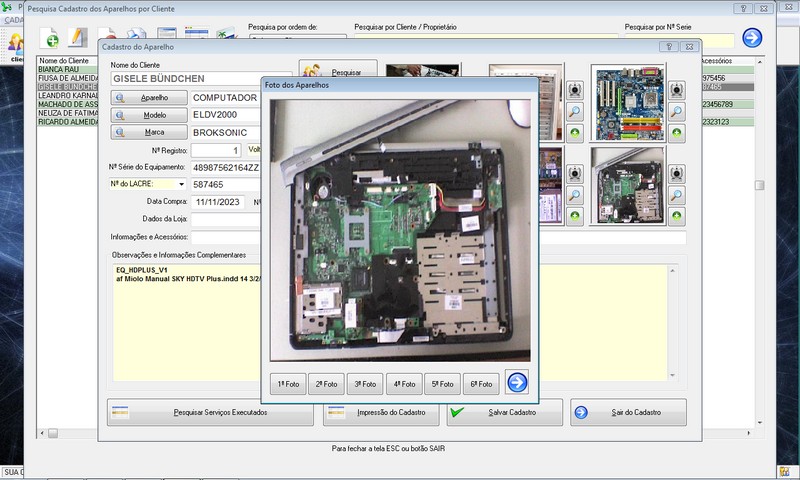Screen dimensions: 800x480
Task: Click the Data Compra field 11/11/2023
Action: (x=218, y=202)
